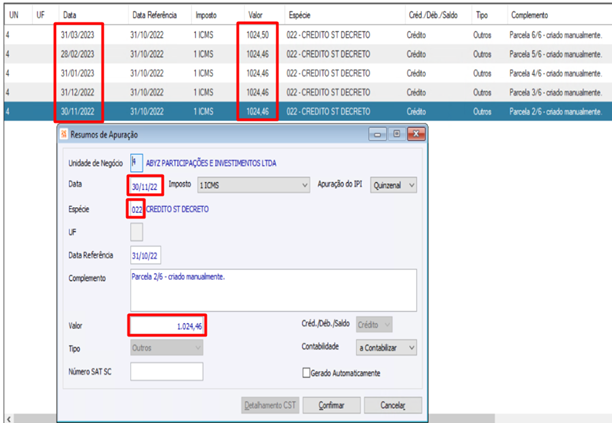Select the row dated 31/12/2022
This screenshot has height=423, width=612.
click(308, 92)
